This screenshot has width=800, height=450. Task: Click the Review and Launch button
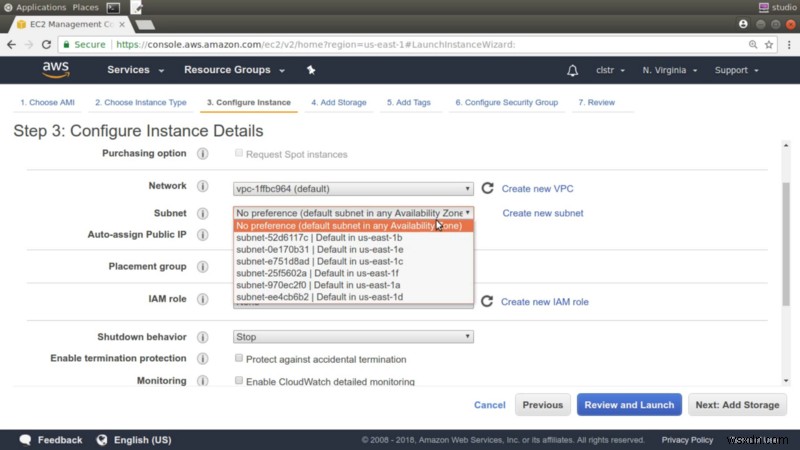point(629,405)
